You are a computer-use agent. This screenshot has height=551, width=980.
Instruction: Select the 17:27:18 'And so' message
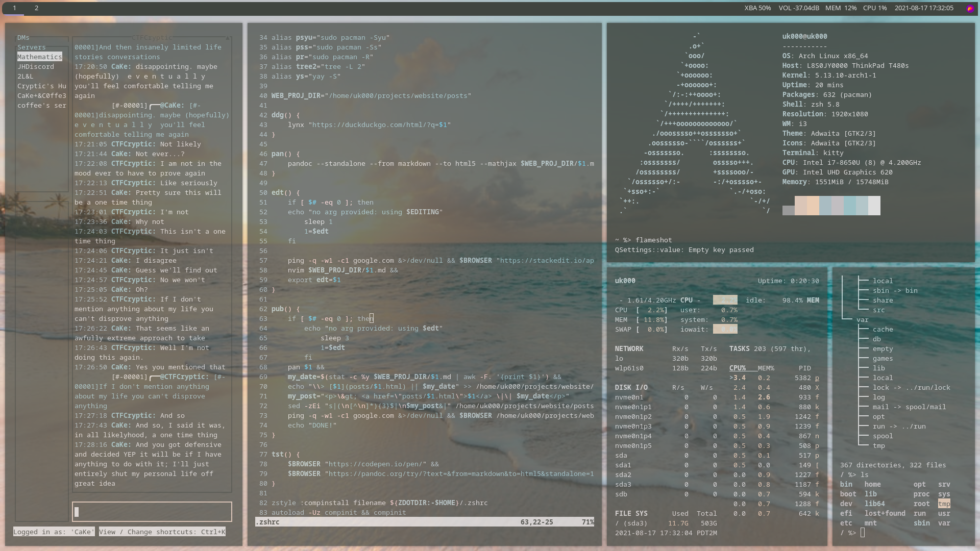tap(130, 416)
